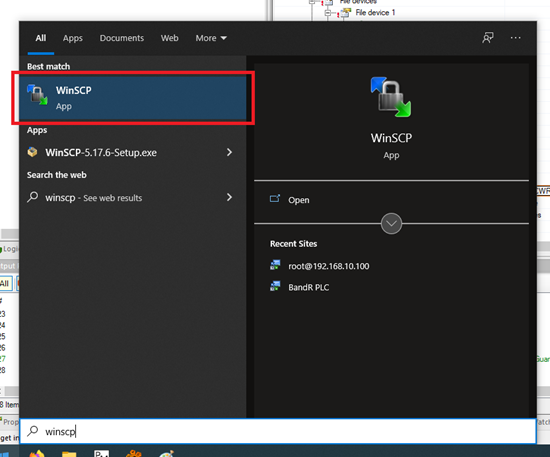
Task: Switch to the Apps tab
Action: tap(73, 38)
